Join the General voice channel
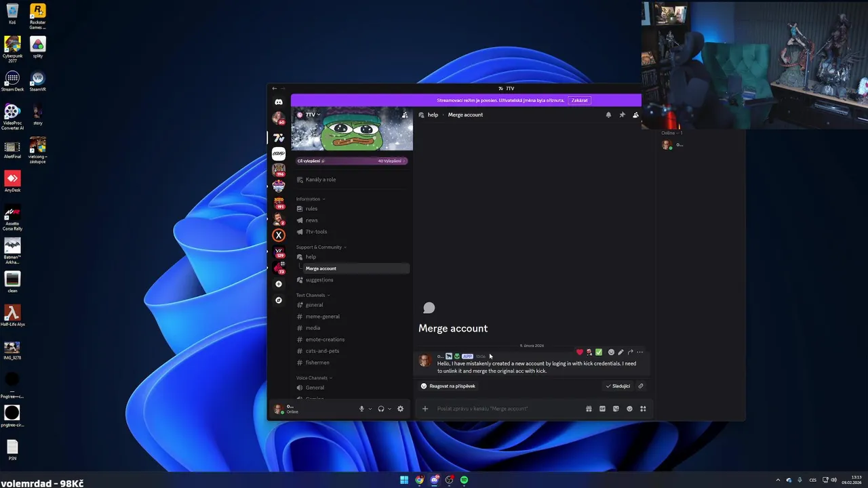This screenshot has width=868, height=488. click(x=352, y=388)
